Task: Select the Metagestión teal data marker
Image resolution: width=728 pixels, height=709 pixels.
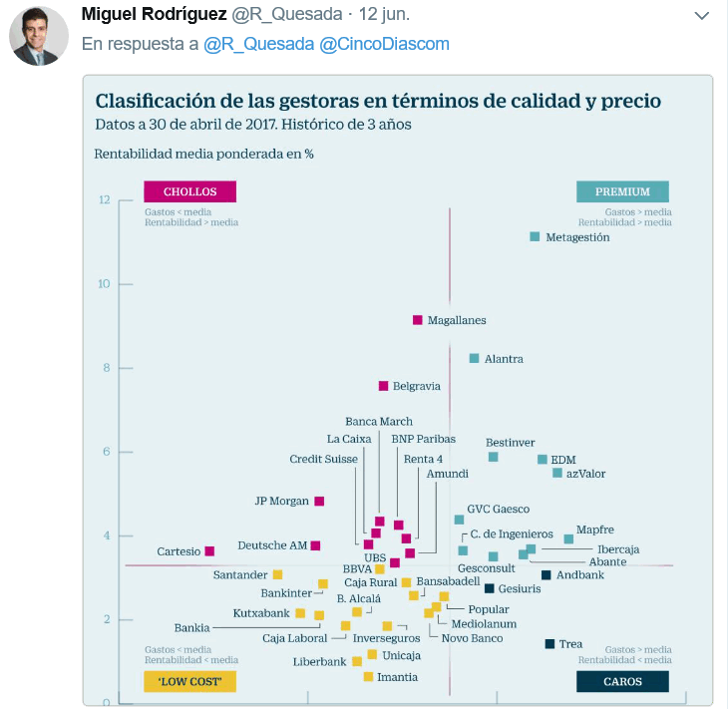Action: click(x=535, y=236)
